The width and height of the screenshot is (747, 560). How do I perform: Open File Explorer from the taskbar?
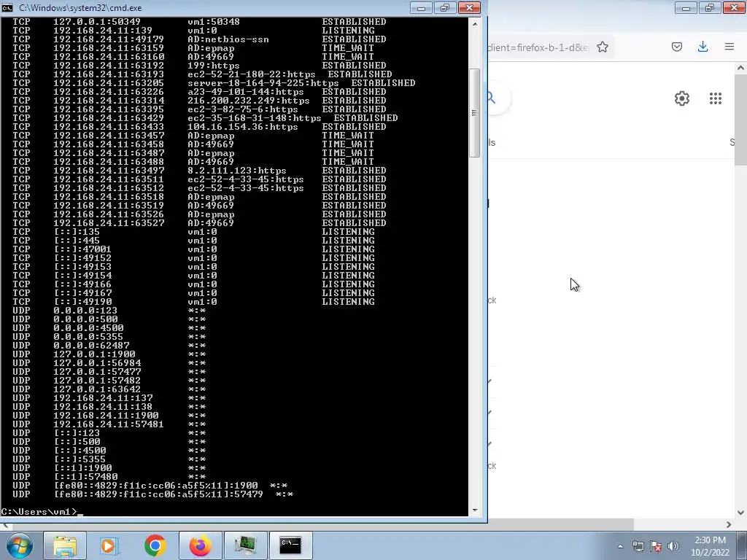pos(65,545)
